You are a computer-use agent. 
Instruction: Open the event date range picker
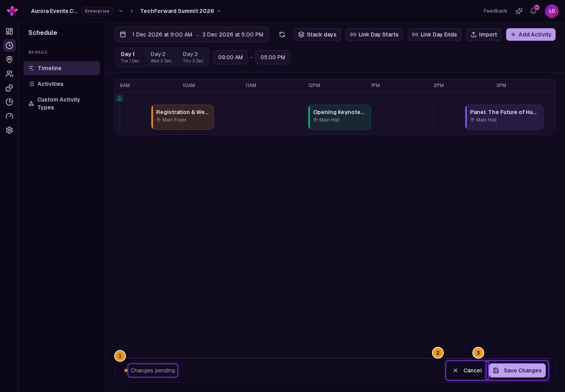pyautogui.click(x=191, y=34)
